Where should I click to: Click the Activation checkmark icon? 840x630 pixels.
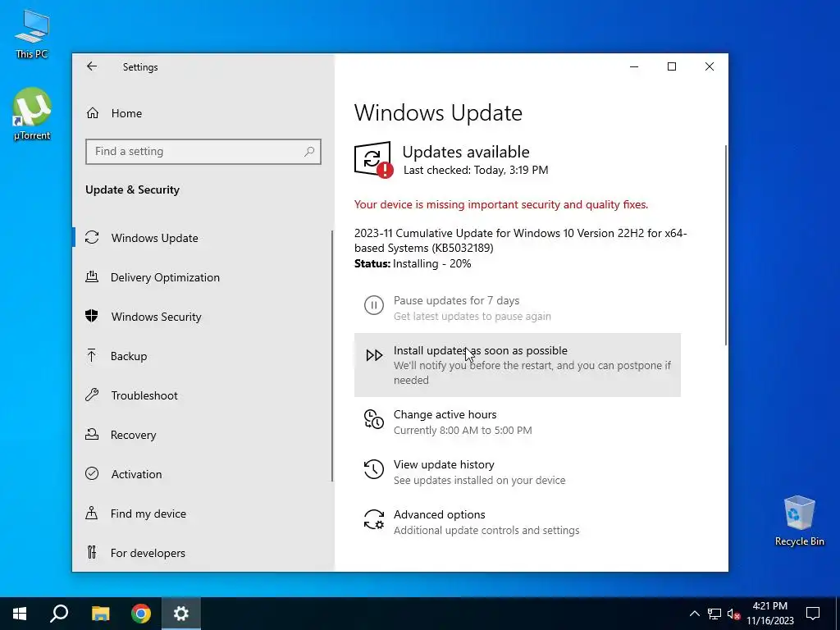(92, 473)
